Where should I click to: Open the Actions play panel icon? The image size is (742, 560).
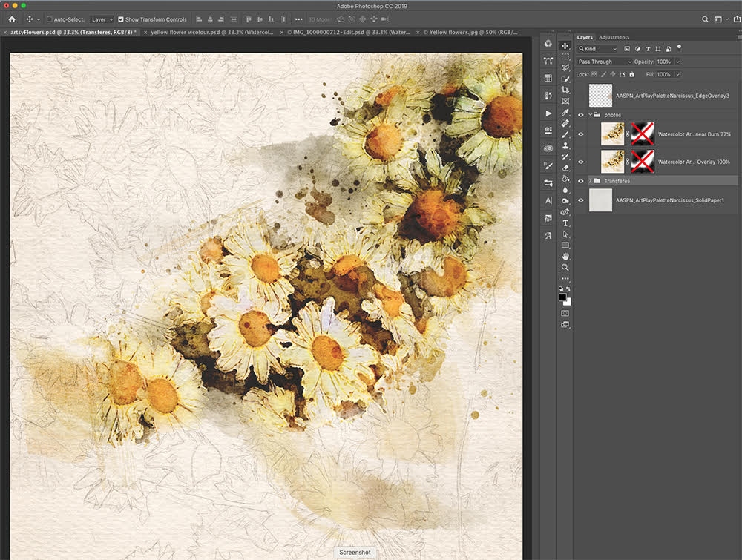(x=548, y=113)
